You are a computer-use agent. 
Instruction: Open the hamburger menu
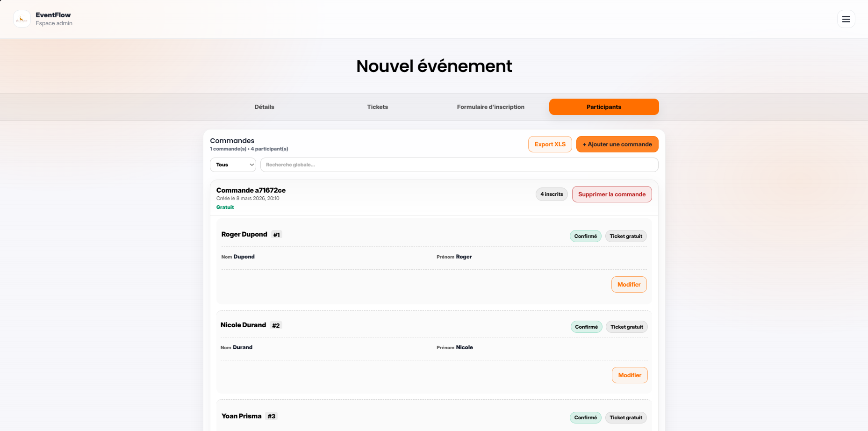[846, 19]
